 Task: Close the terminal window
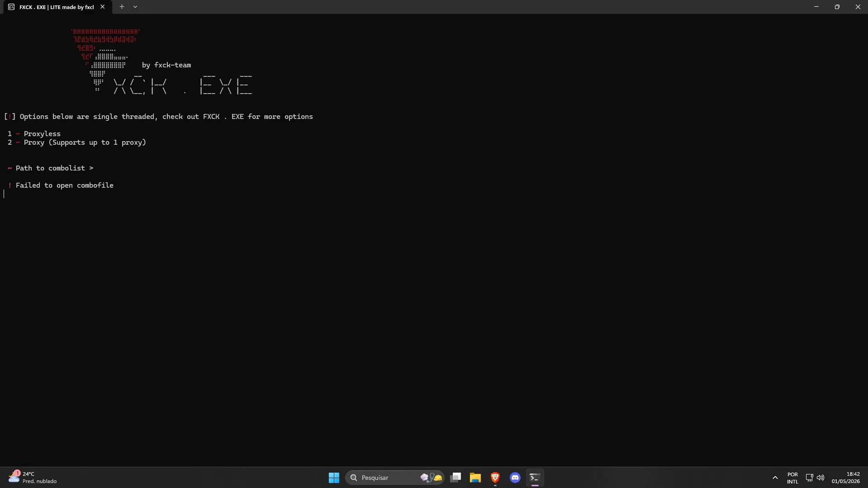(x=858, y=7)
